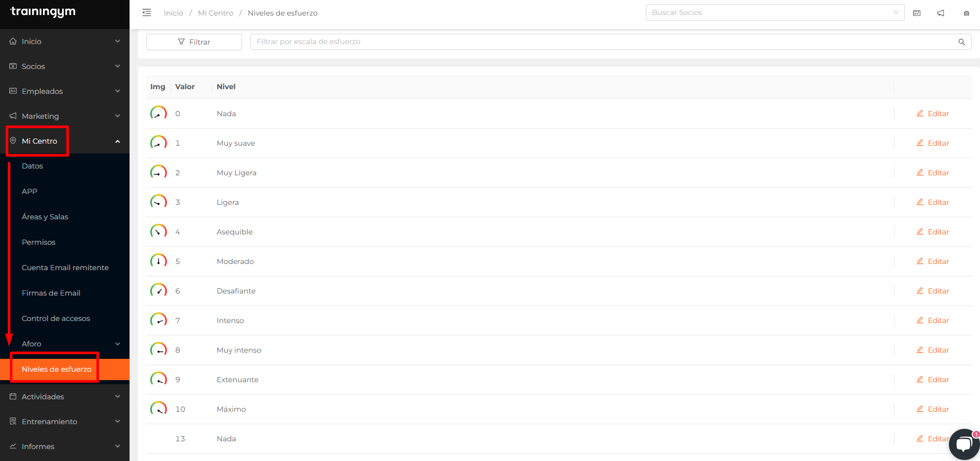This screenshot has height=461, width=980.
Task: Edit the Nada level with value 0
Action: click(933, 114)
